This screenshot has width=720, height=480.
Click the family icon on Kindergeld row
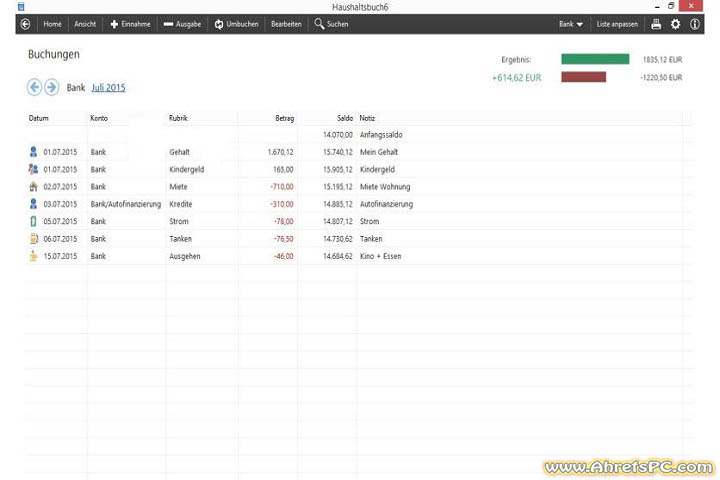[x=34, y=170]
